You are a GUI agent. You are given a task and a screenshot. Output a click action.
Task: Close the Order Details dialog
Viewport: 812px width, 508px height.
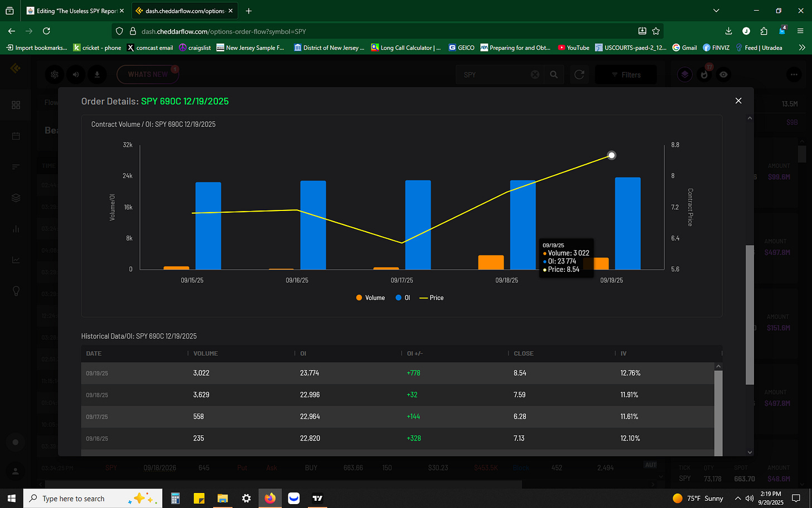738,100
